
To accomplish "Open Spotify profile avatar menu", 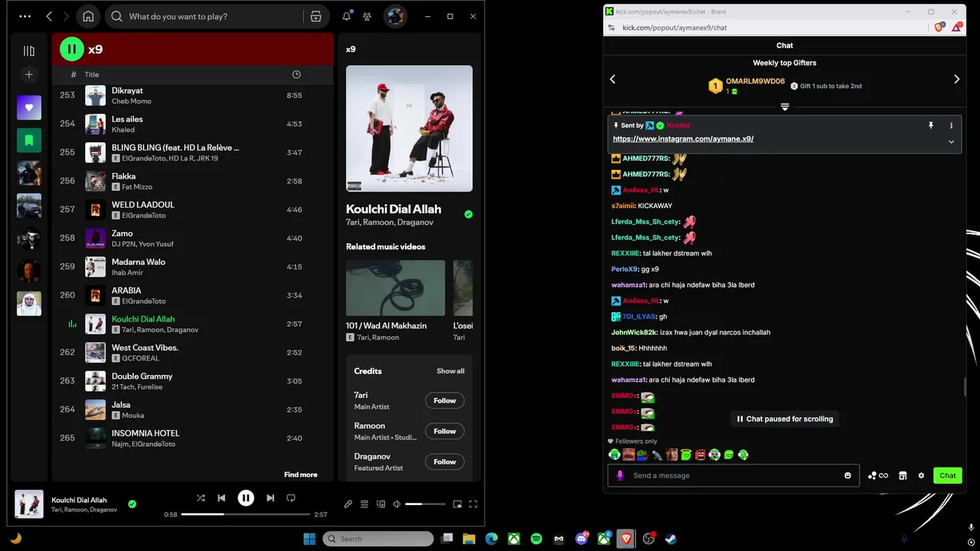I will point(395,16).
